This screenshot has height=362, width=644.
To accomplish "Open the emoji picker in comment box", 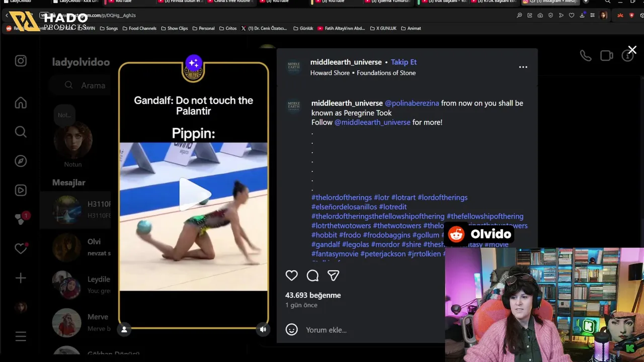I will [292, 330].
